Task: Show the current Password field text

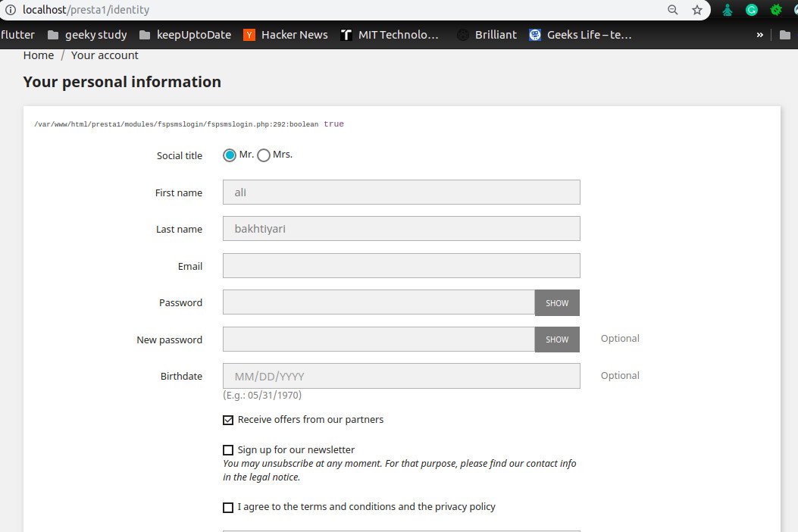Action: pyautogui.click(x=557, y=302)
